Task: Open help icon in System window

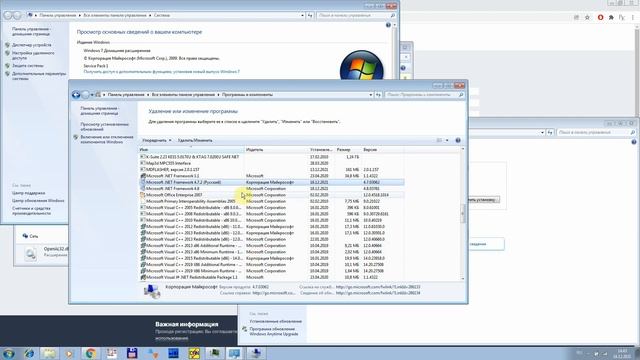Action: [388, 25]
